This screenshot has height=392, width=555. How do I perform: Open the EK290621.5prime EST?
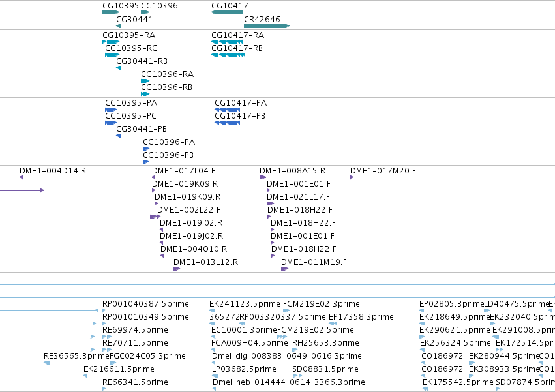point(455,331)
